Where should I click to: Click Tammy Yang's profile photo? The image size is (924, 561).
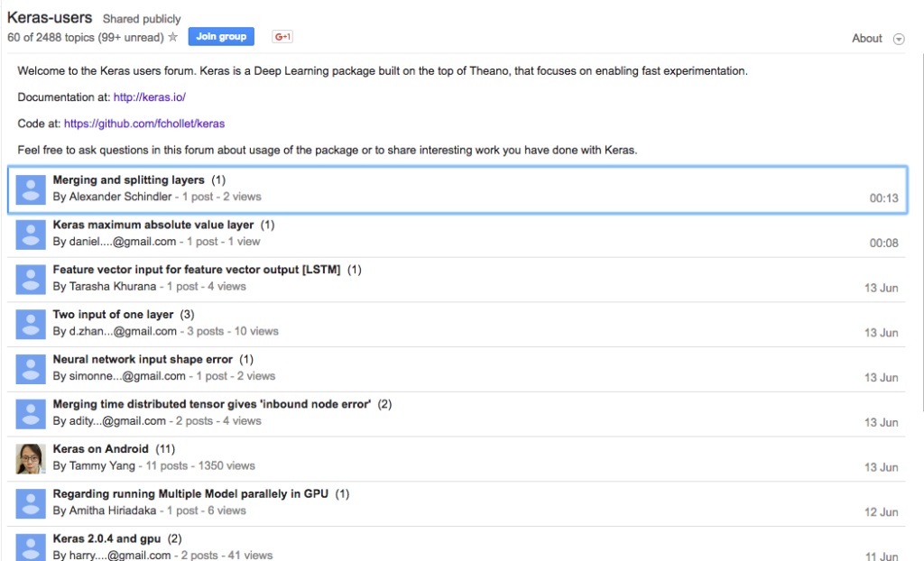point(31,458)
